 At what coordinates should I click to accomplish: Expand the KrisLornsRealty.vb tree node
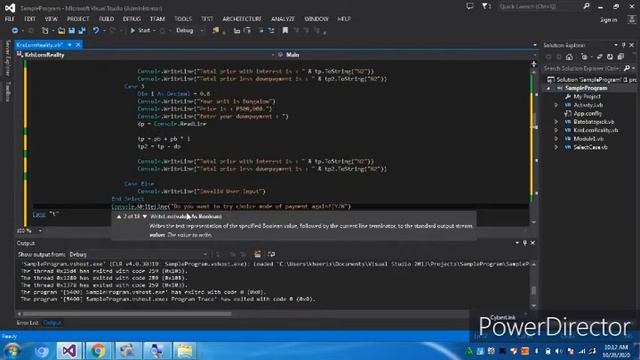pos(556,130)
